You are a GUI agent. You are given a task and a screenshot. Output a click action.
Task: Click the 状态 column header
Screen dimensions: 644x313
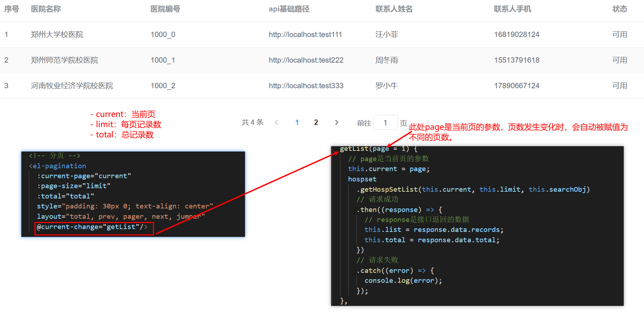[620, 9]
